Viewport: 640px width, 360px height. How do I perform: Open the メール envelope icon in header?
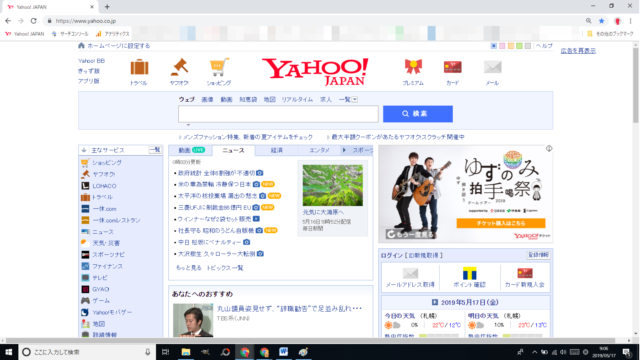point(492,67)
